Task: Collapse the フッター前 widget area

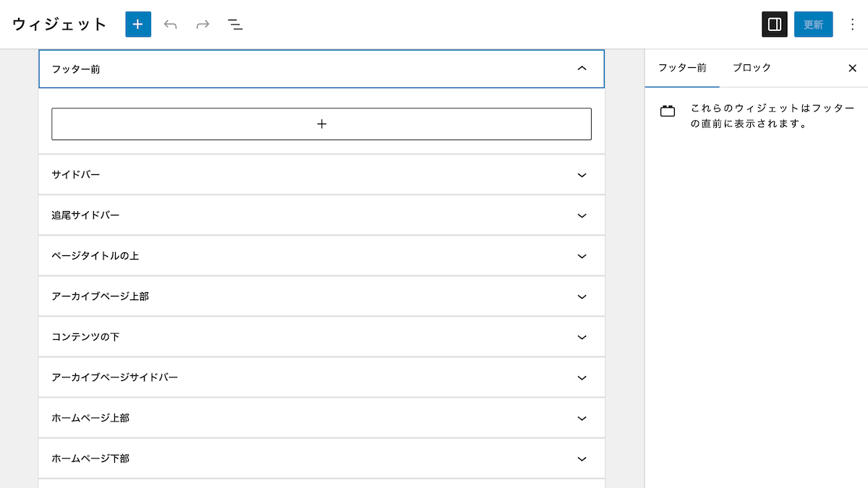Action: 581,69
